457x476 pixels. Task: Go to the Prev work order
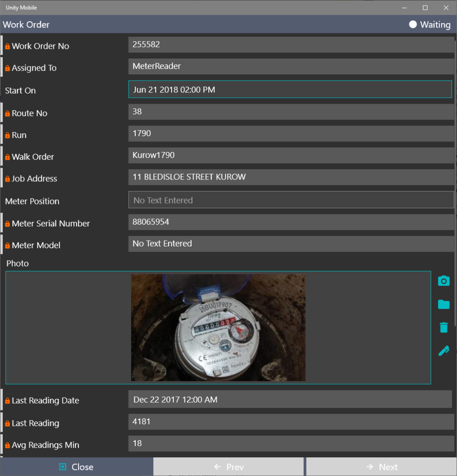(229, 467)
